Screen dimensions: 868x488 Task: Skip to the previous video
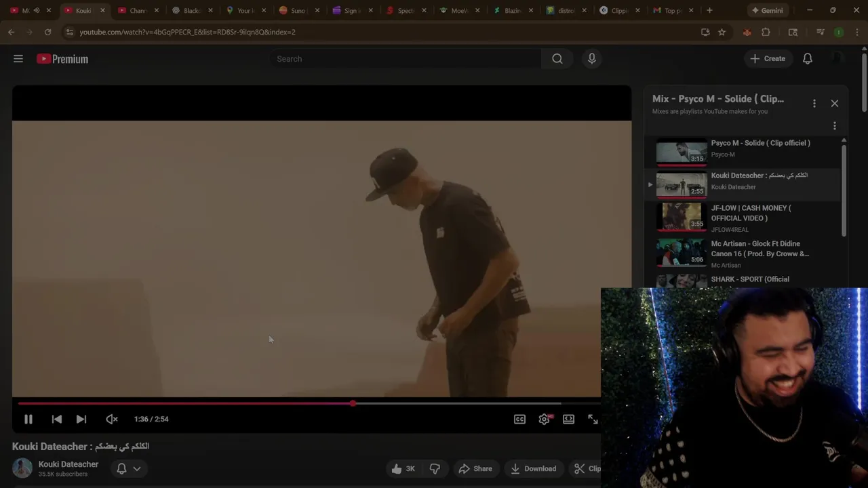tap(57, 420)
